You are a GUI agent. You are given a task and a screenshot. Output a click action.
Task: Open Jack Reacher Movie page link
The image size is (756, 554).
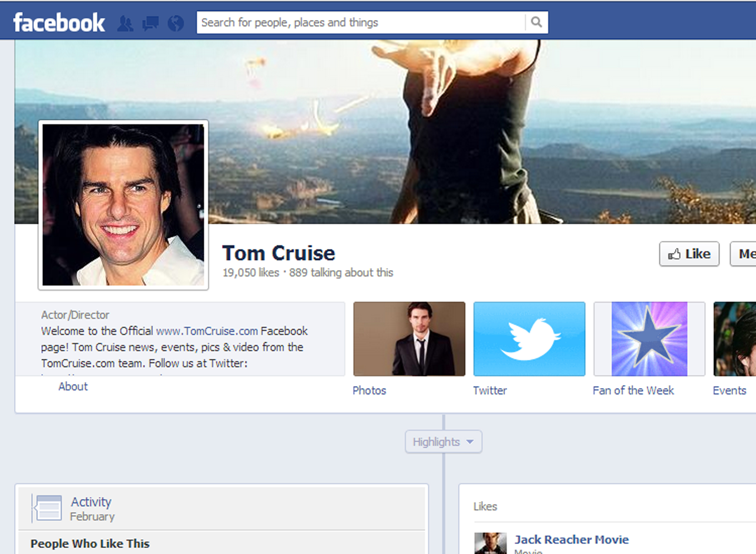[572, 539]
